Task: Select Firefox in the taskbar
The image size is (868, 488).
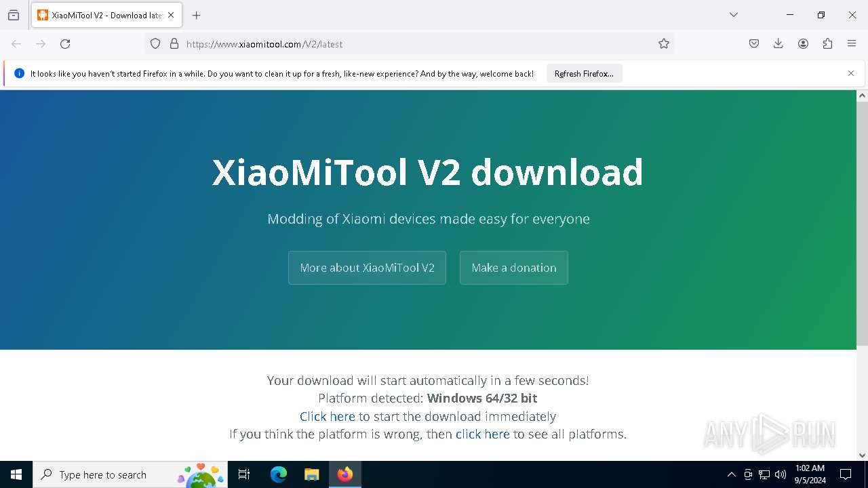Action: [345, 474]
